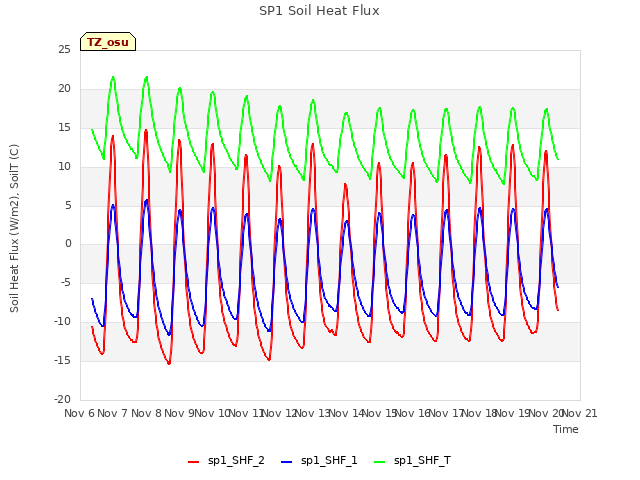Screen dimensions: 640x480
Task: Click the Nov 6 x-axis tick label
Action: [80, 413]
